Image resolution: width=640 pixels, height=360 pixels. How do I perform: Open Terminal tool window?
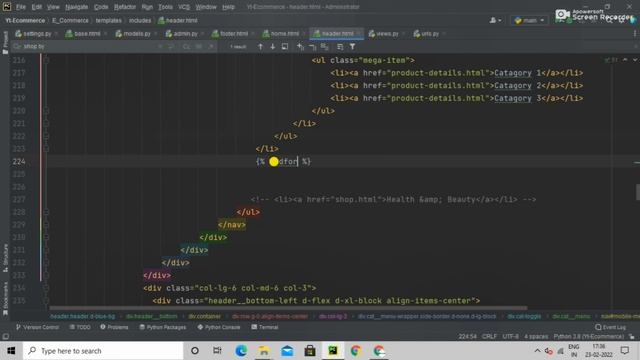tap(265, 327)
